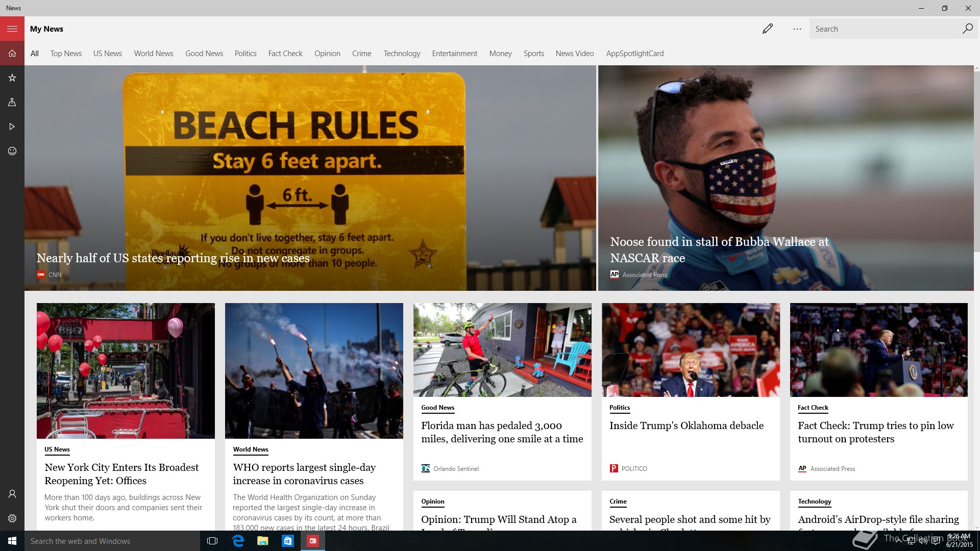Click the Technology card category label
980x551 pixels.
(x=814, y=502)
